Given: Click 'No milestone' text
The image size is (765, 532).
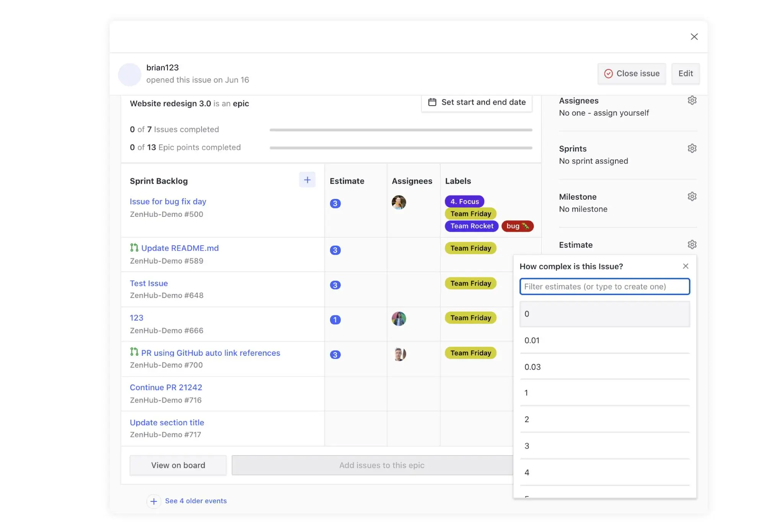Looking at the screenshot, I should click(583, 209).
